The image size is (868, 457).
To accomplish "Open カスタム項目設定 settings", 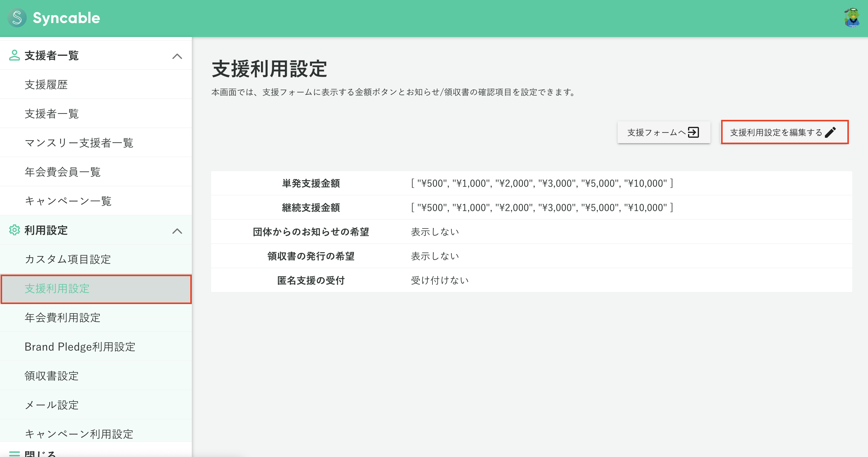I will click(67, 259).
